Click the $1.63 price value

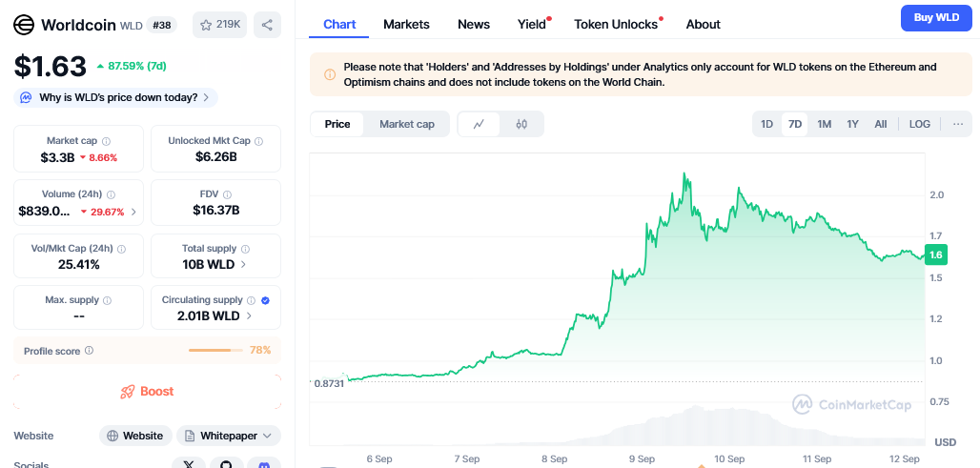(x=50, y=66)
